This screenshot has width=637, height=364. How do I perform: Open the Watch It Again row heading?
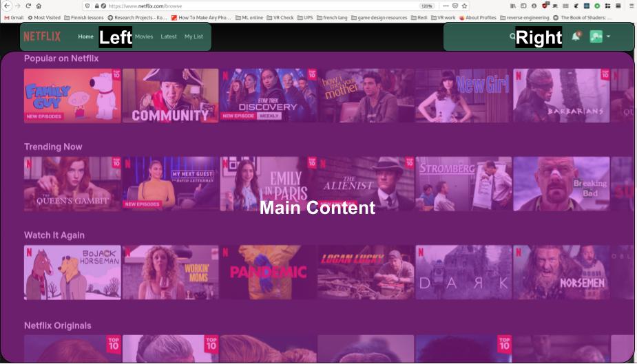pos(54,235)
